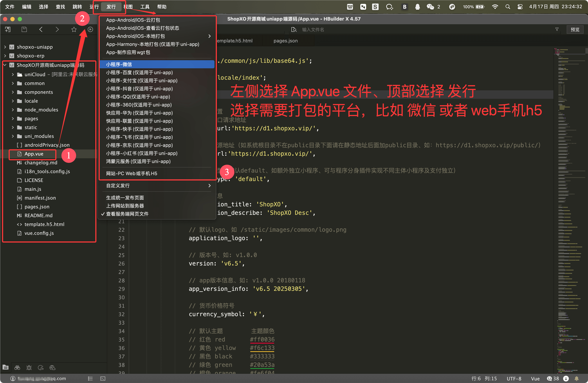Expand the pages folder
The height and width of the screenshot is (383, 588).
13,119
